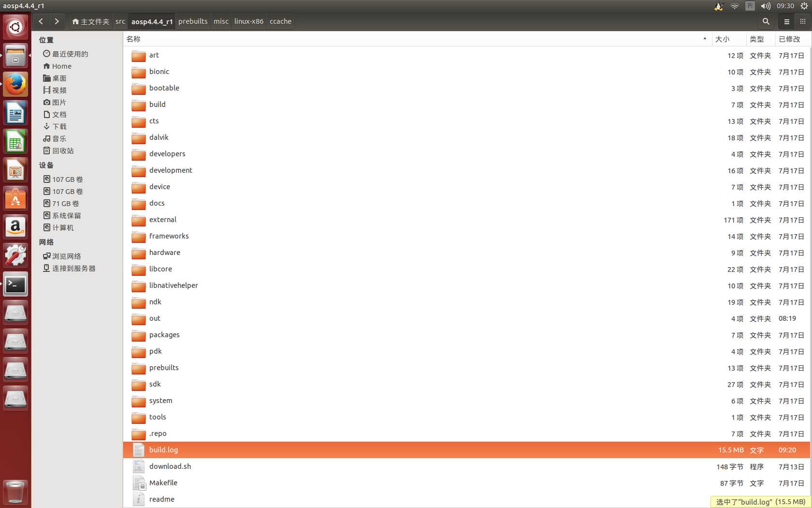Click the network wifi indicator
This screenshot has height=508, width=812.
tap(735, 6)
